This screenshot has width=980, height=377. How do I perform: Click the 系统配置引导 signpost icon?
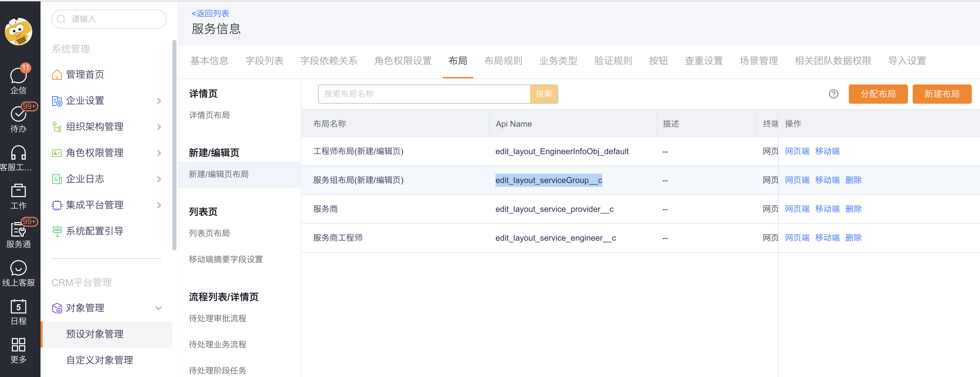[x=57, y=231]
